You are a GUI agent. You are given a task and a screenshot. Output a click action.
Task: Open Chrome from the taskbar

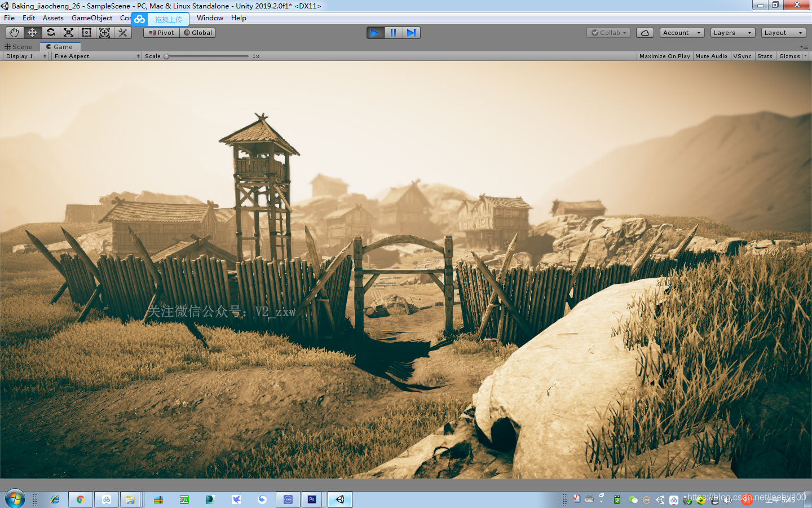point(81,500)
